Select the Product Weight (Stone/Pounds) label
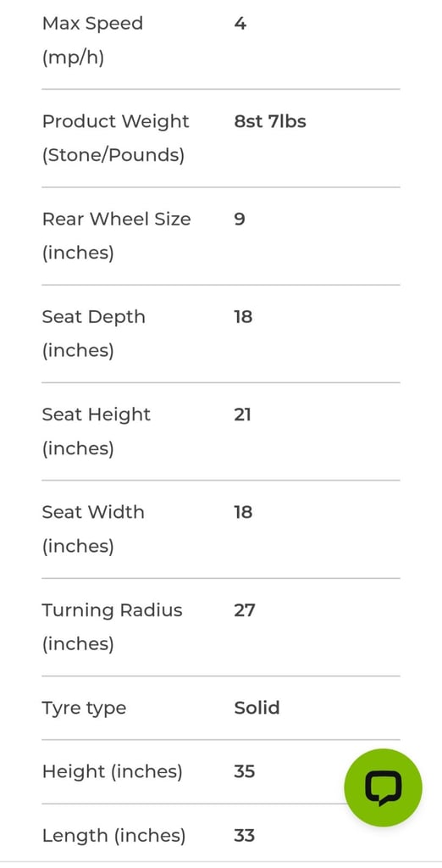The image size is (442, 868). (x=116, y=138)
